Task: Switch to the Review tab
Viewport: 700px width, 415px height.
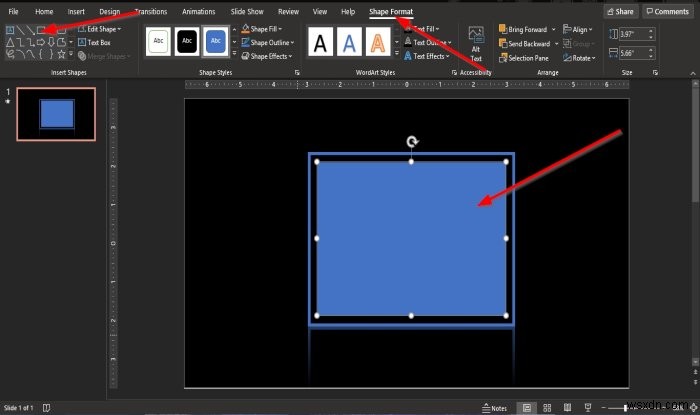Action: [x=288, y=12]
